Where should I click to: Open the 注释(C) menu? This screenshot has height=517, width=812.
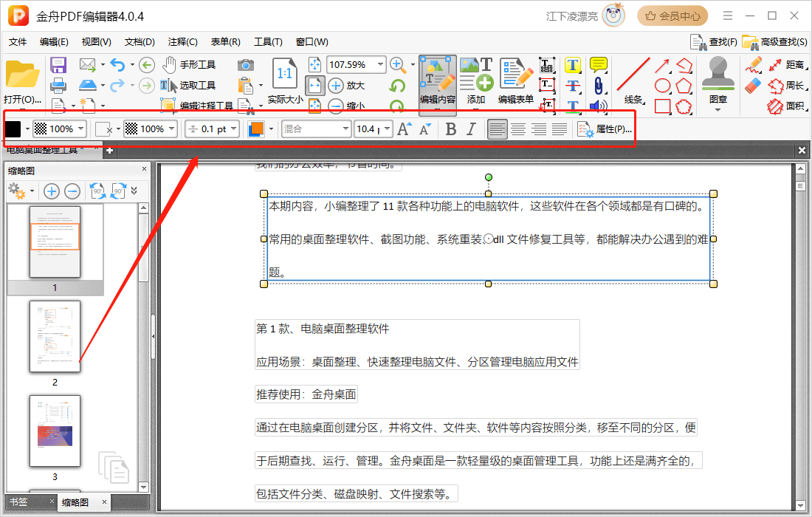182,42
